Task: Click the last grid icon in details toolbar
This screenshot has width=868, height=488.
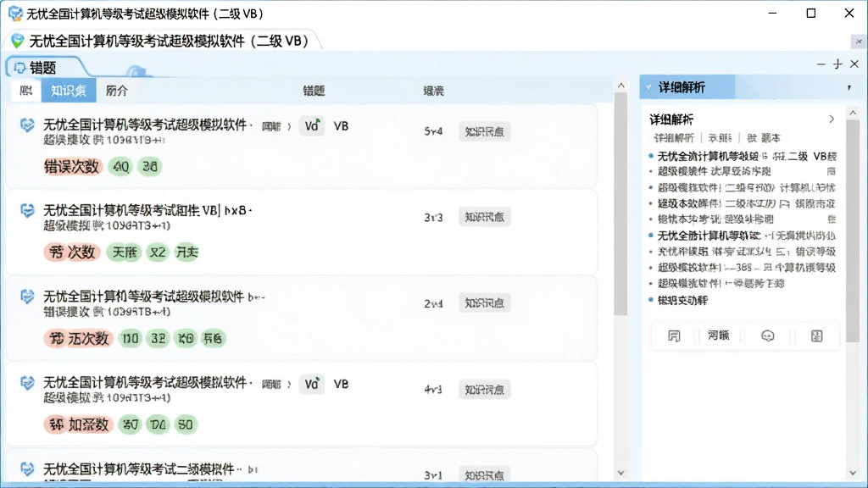Action: [x=816, y=335]
